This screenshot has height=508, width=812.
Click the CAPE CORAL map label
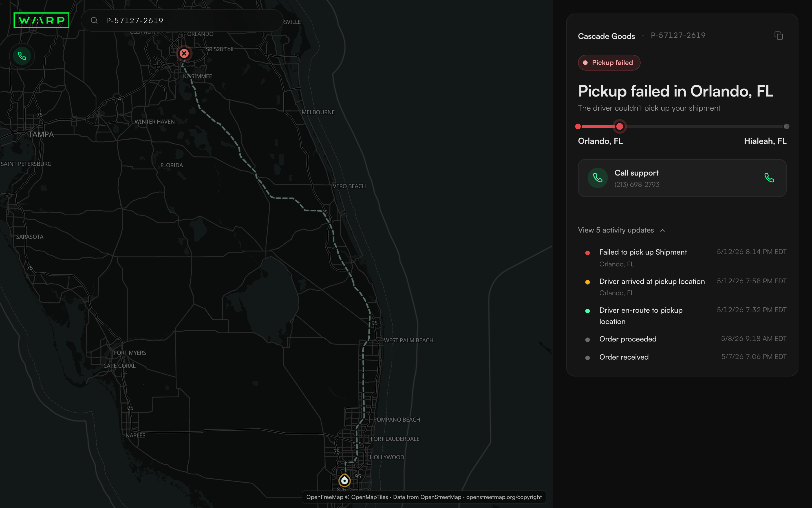(120, 365)
